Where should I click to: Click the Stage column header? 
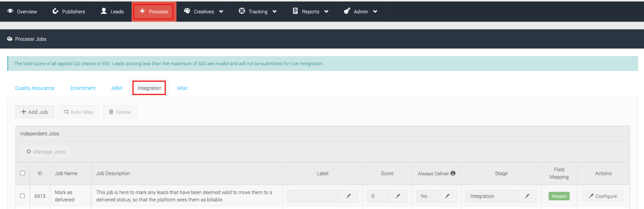pos(501,173)
